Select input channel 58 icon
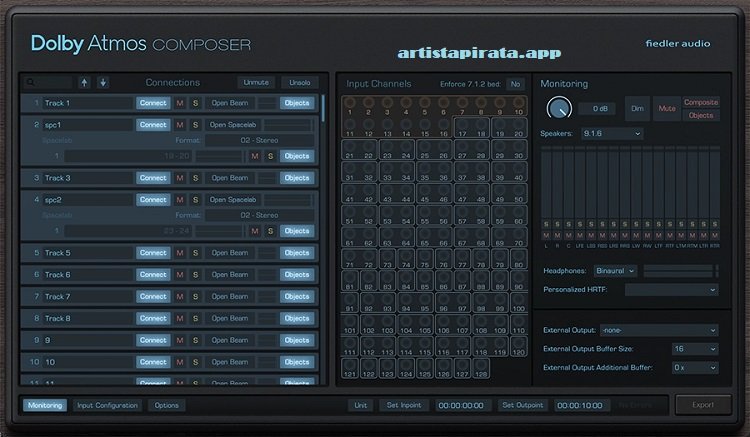750x437 pixels. coord(481,213)
